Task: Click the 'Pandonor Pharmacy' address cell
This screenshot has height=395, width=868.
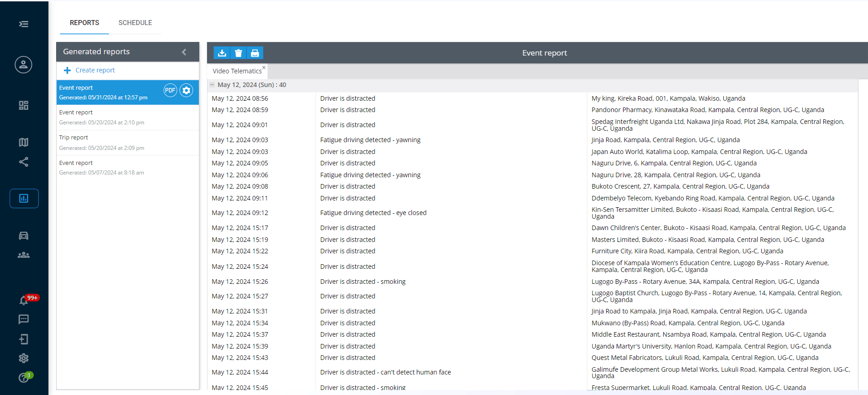Action: tap(708, 110)
